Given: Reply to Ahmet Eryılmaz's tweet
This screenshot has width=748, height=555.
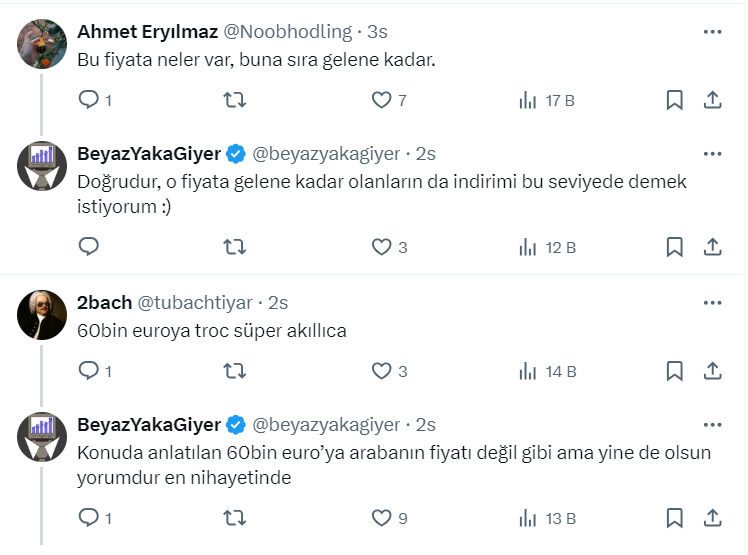Looking at the screenshot, I should tap(88, 100).
